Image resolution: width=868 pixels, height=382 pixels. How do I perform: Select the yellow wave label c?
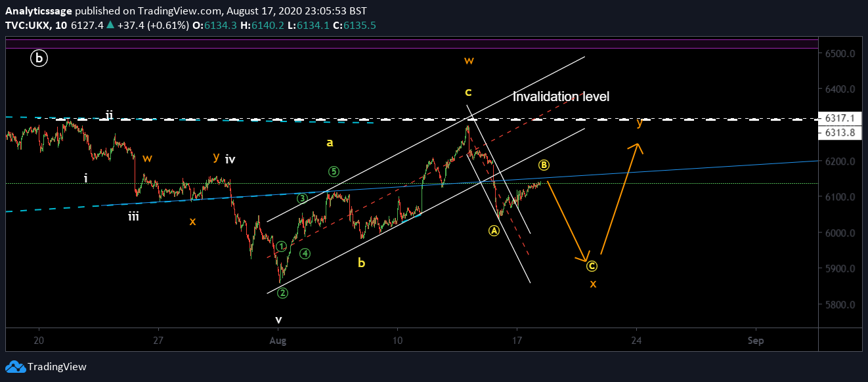469,92
